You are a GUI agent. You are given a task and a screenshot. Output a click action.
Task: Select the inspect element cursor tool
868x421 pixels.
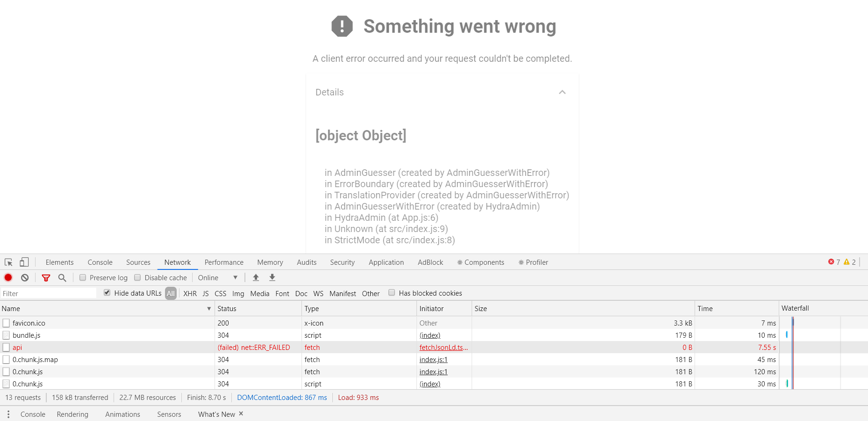(x=8, y=262)
